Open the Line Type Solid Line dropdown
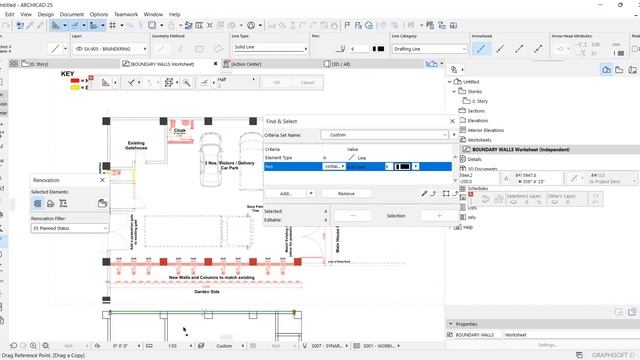This screenshot has height=360, width=640. pyautogui.click(x=270, y=47)
